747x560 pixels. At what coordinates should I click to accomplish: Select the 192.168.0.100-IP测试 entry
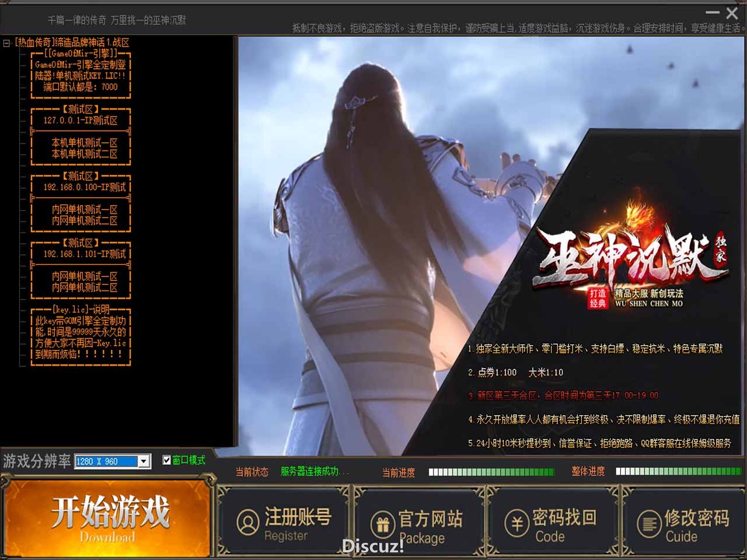pyautogui.click(x=85, y=187)
